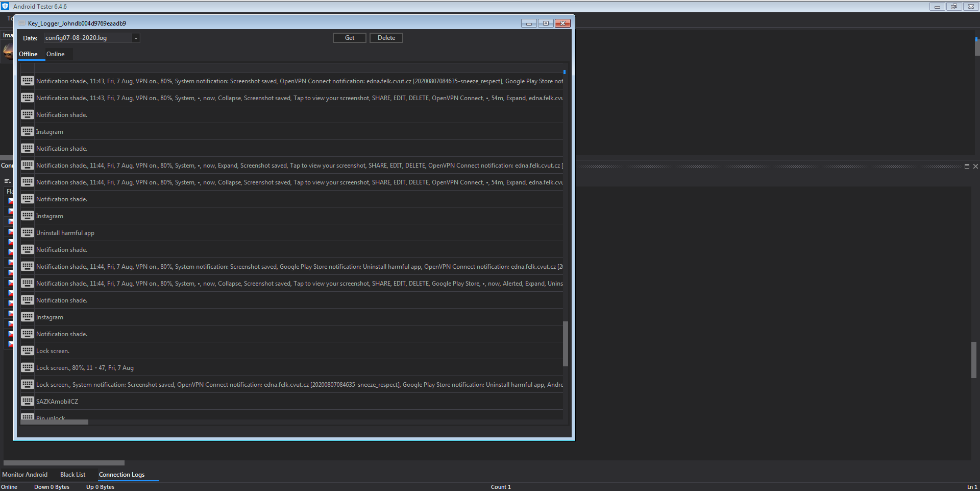Close the Key_Logger window

562,24
